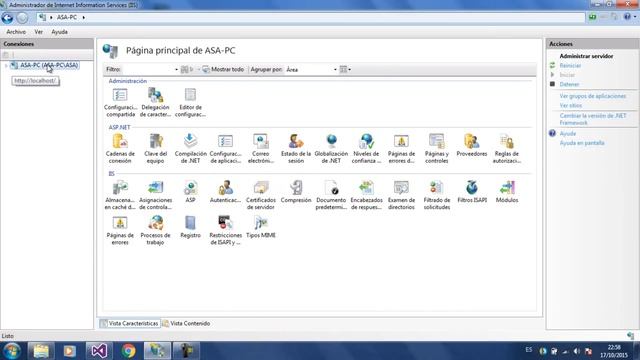Viewport: 640px width, 360px height.
Task: Select ASA-PC (ASA-PC\ASA) in Conexiones tree
Action: (49, 65)
